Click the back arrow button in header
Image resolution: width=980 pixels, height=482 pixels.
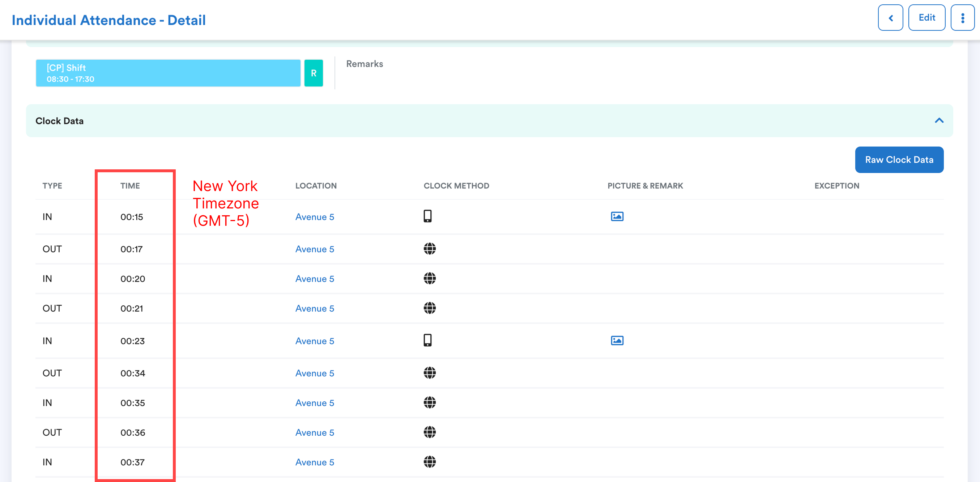pos(890,18)
